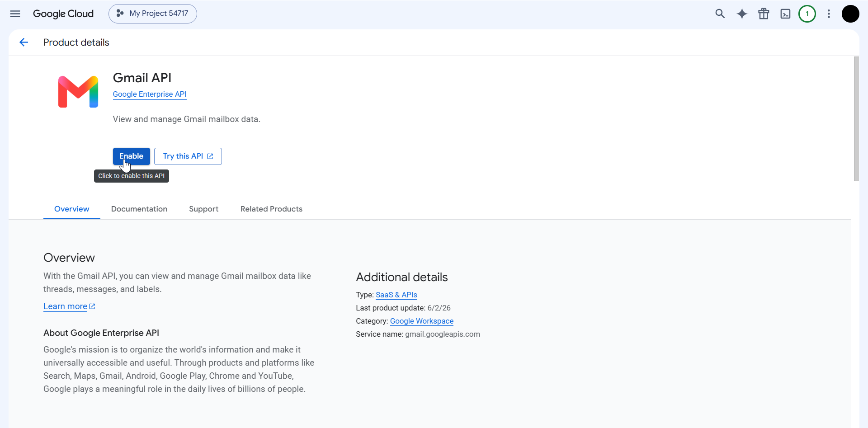Open the SaaS & APIs type link
Image resolution: width=868 pixels, height=428 pixels.
[x=396, y=295]
